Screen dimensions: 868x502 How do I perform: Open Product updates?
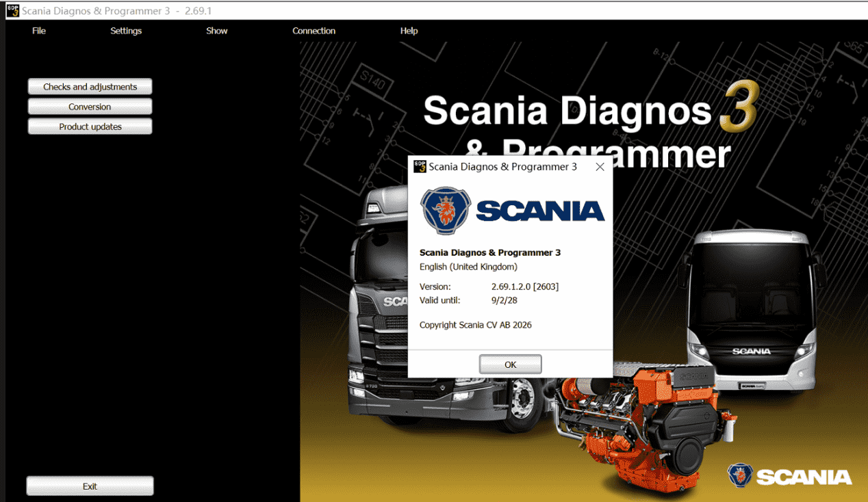90,127
